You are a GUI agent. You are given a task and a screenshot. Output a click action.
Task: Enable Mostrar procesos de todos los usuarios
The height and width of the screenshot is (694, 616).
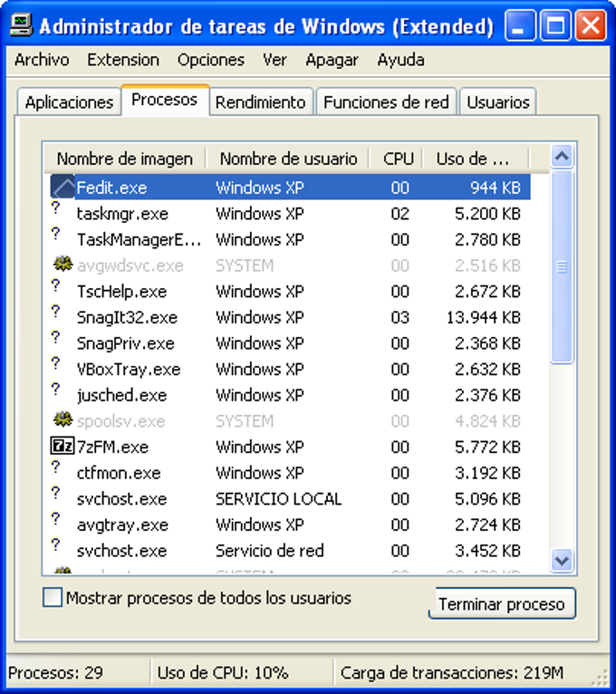tap(53, 597)
